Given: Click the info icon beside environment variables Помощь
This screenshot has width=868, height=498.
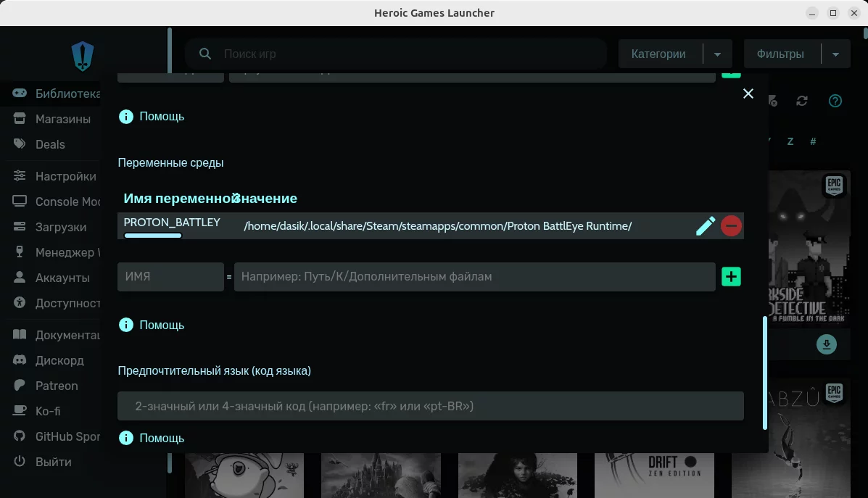Looking at the screenshot, I should [x=126, y=325].
